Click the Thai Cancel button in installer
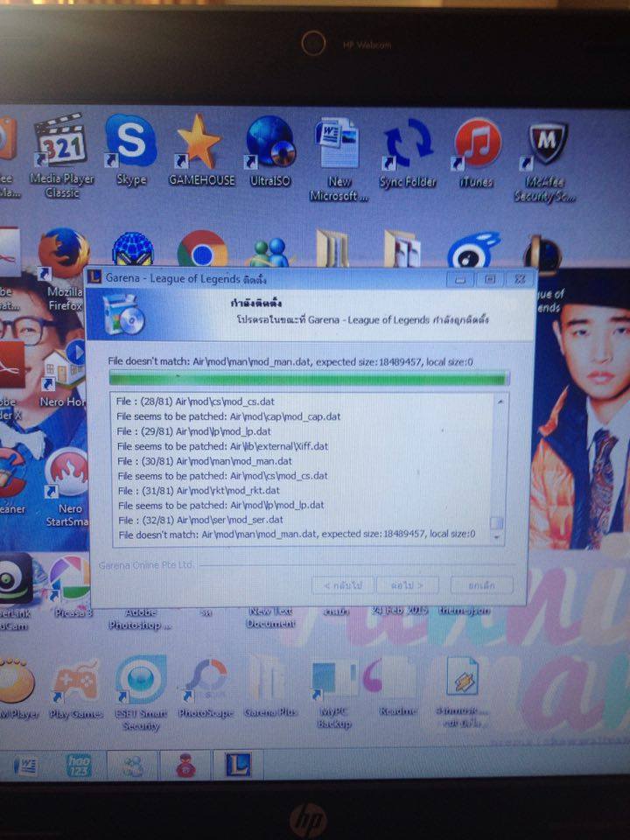Screen dimensions: 630x840 (x=481, y=585)
